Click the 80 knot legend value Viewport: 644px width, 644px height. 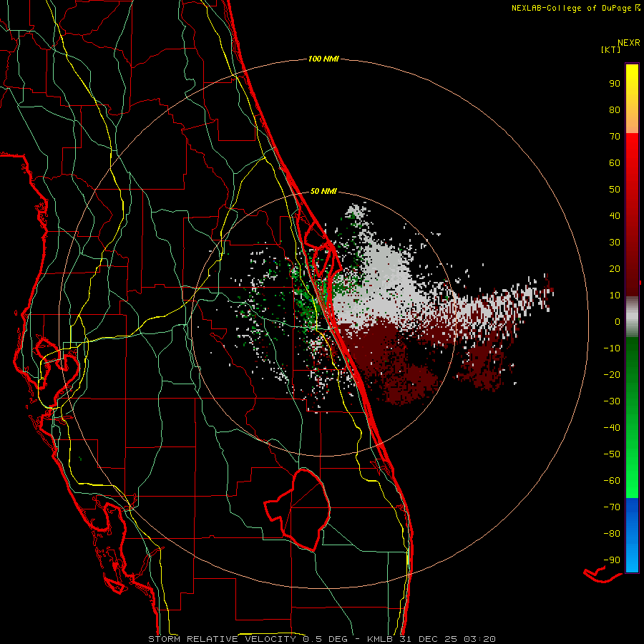click(615, 109)
